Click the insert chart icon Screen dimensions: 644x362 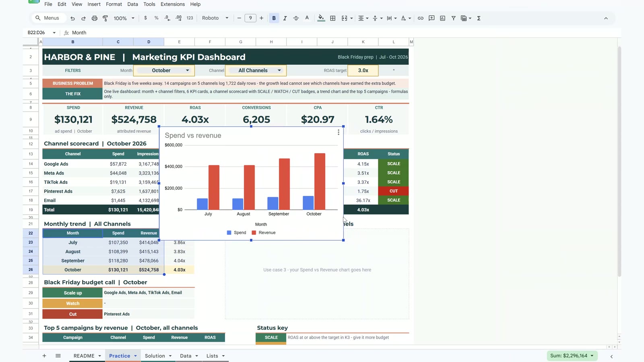click(x=442, y=18)
